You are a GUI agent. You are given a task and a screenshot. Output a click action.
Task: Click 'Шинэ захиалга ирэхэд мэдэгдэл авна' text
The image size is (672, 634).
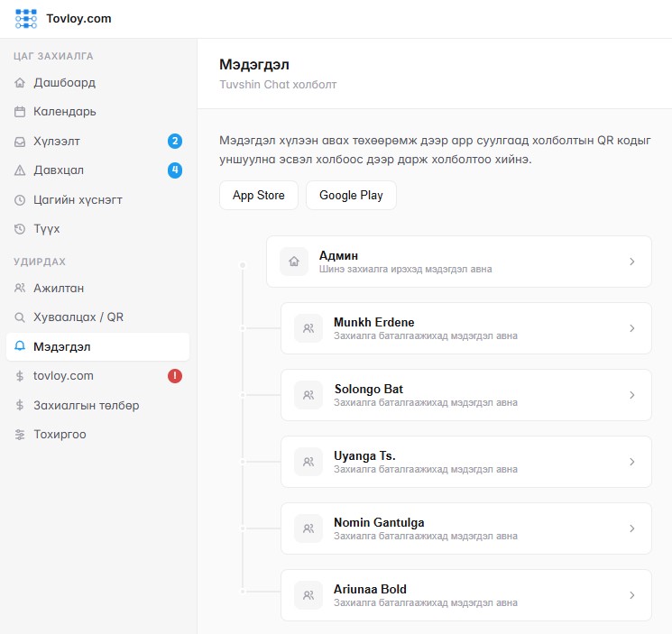pyautogui.click(x=405, y=269)
